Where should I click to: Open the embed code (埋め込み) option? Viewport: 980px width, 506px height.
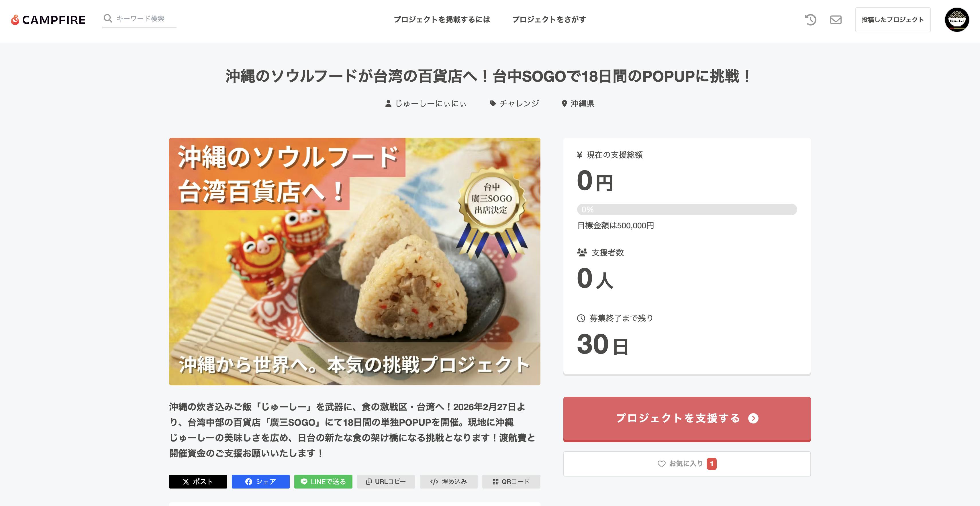point(448,482)
